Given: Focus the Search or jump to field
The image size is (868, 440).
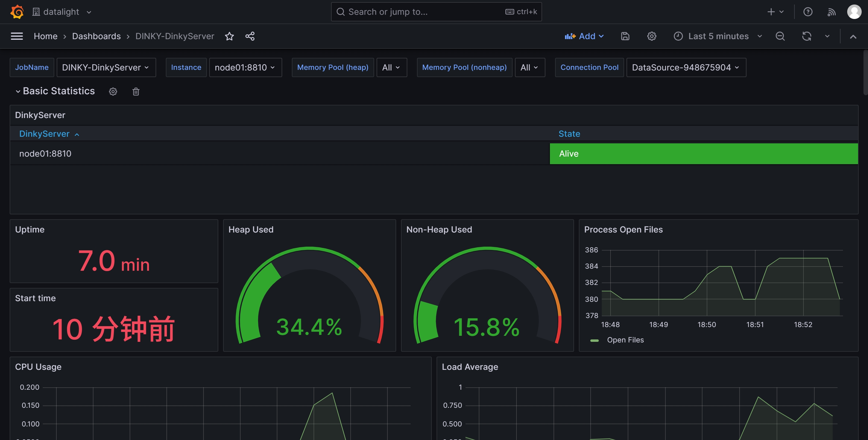Looking at the screenshot, I should click(x=421, y=12).
